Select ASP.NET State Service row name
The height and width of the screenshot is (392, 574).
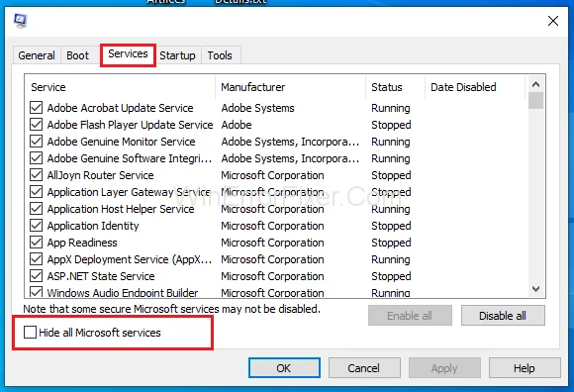(101, 276)
